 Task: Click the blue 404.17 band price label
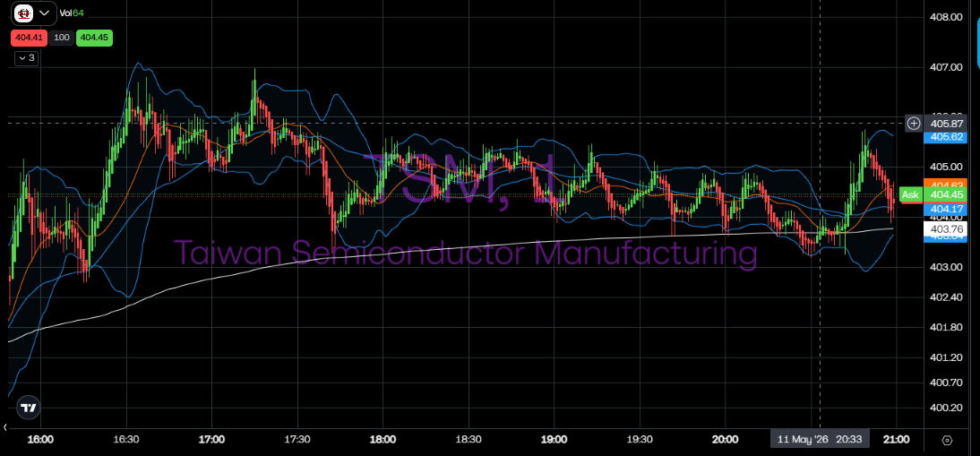pyautogui.click(x=945, y=209)
